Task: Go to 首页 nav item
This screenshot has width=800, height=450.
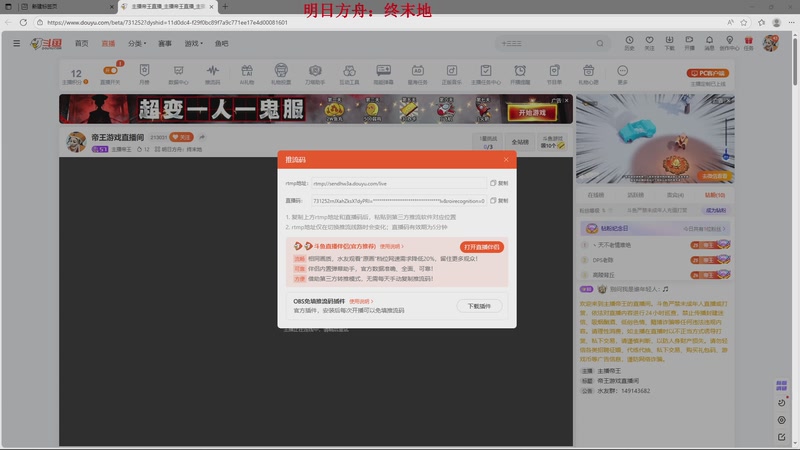Action: click(x=82, y=43)
